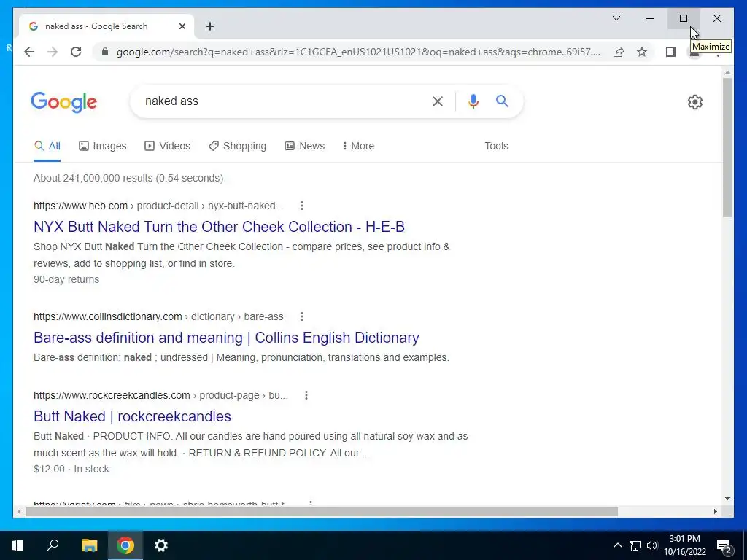Viewport: 747px width, 560px height.
Task: Click the heb.com result URL
Action: click(158, 206)
